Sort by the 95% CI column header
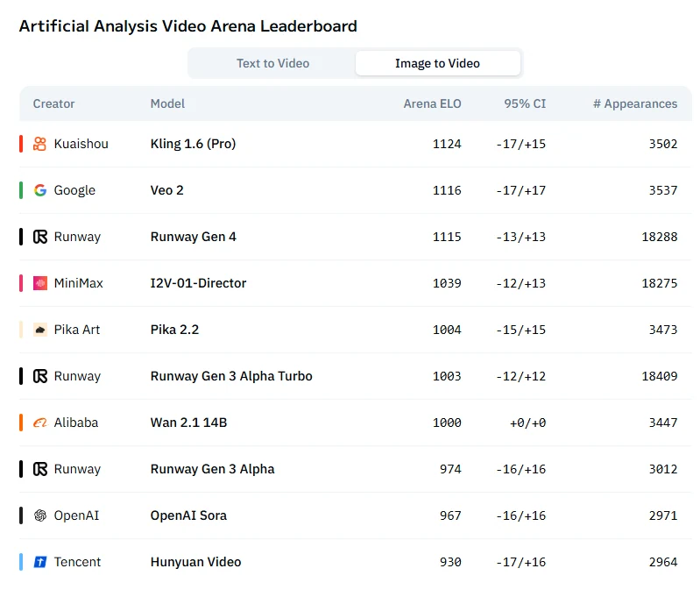 point(525,103)
